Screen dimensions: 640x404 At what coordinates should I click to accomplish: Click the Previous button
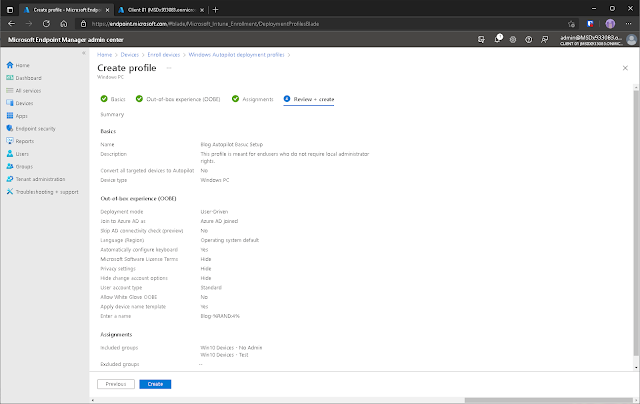[116, 384]
